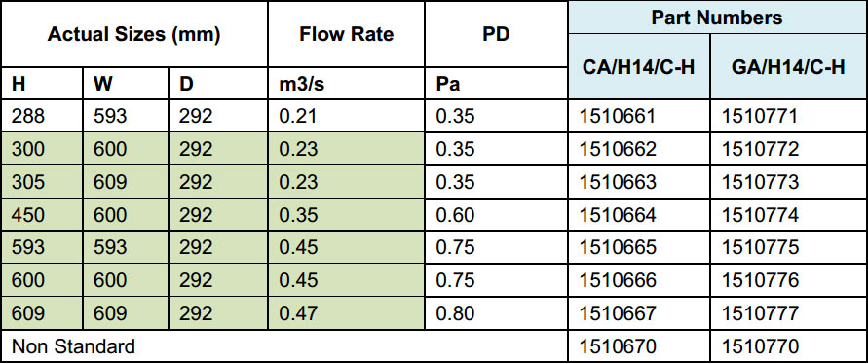This screenshot has height=363, width=868.
Task: Click the Flow Rate header cell
Action: (346, 34)
